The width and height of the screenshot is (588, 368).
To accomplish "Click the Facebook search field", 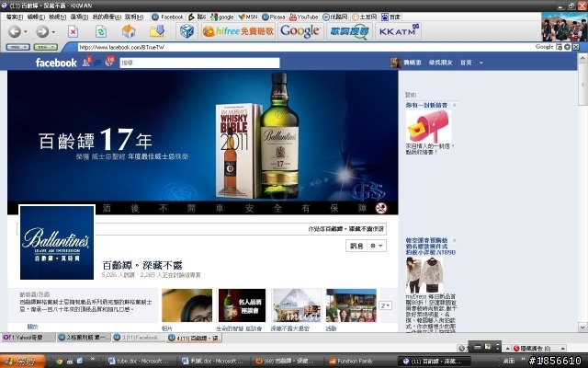I will click(199, 63).
